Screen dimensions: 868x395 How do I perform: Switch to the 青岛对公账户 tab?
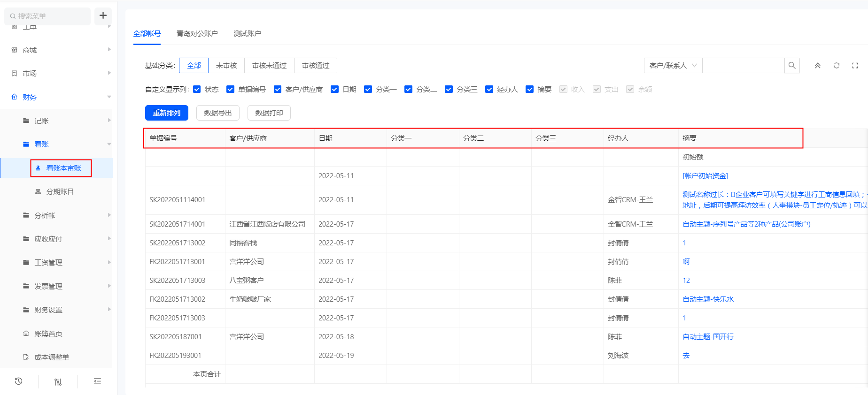pyautogui.click(x=197, y=34)
